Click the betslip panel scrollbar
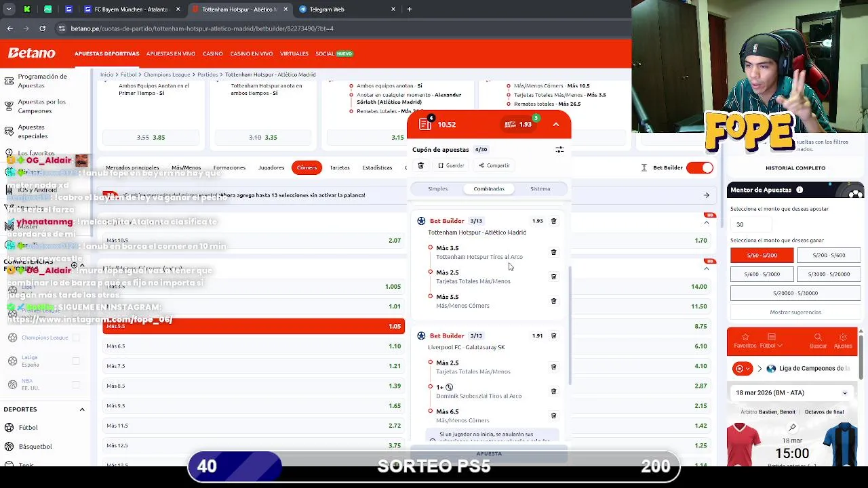This screenshot has height=488, width=868. click(569, 324)
